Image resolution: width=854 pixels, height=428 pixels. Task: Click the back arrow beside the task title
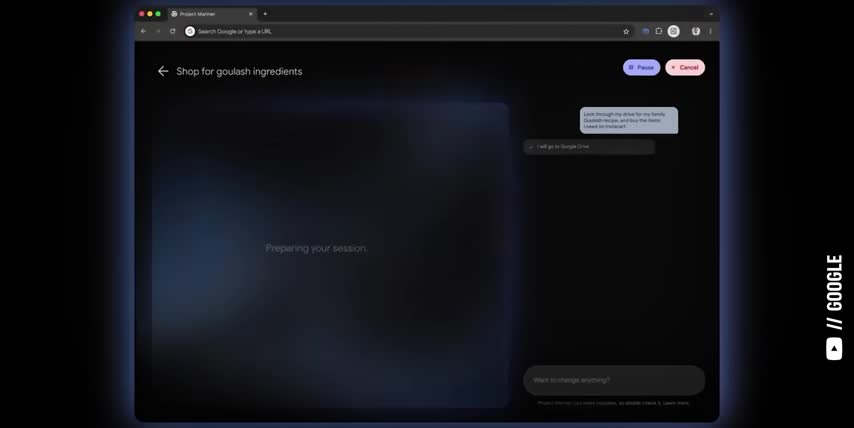(x=163, y=71)
